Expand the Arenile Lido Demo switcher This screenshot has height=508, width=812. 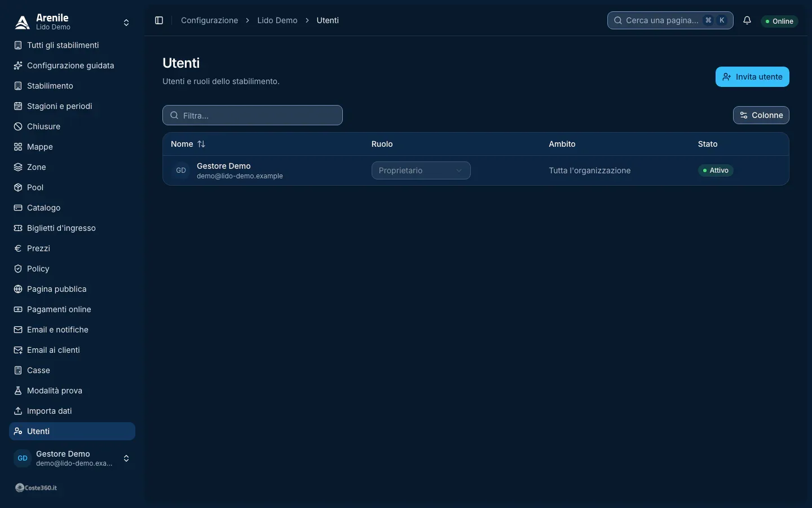(x=72, y=23)
